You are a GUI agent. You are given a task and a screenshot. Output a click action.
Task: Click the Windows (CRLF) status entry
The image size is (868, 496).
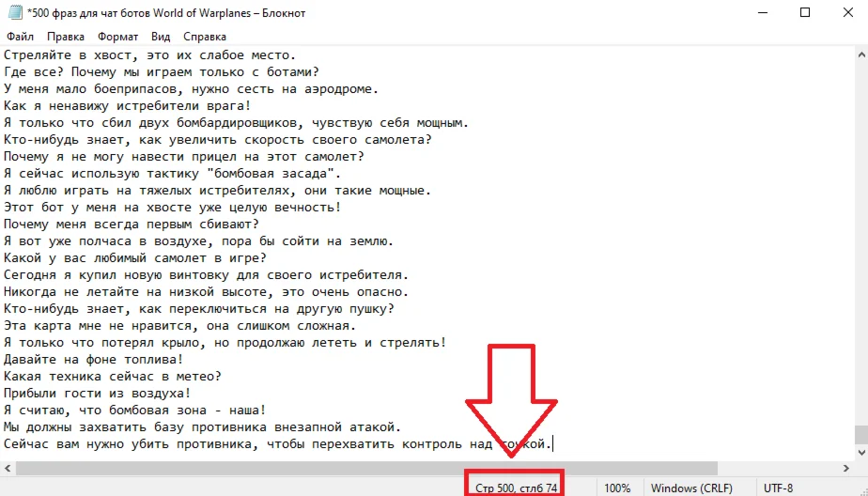[x=691, y=488]
